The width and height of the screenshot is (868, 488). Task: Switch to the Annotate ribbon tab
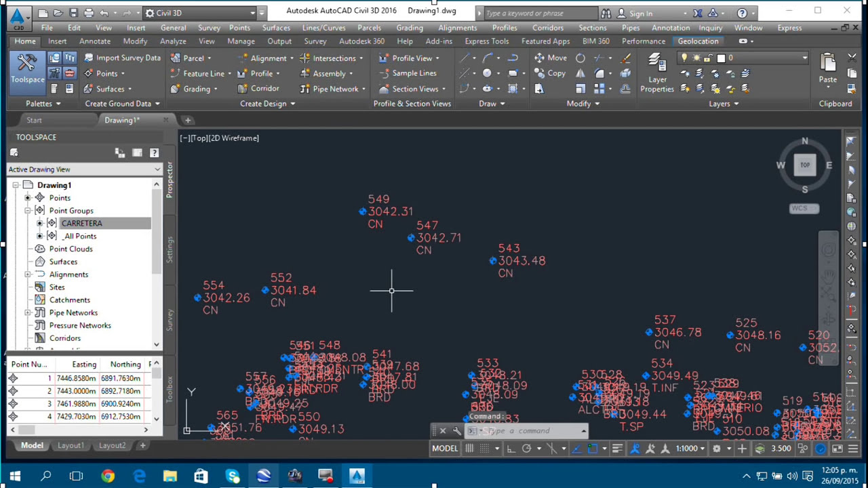coord(95,41)
